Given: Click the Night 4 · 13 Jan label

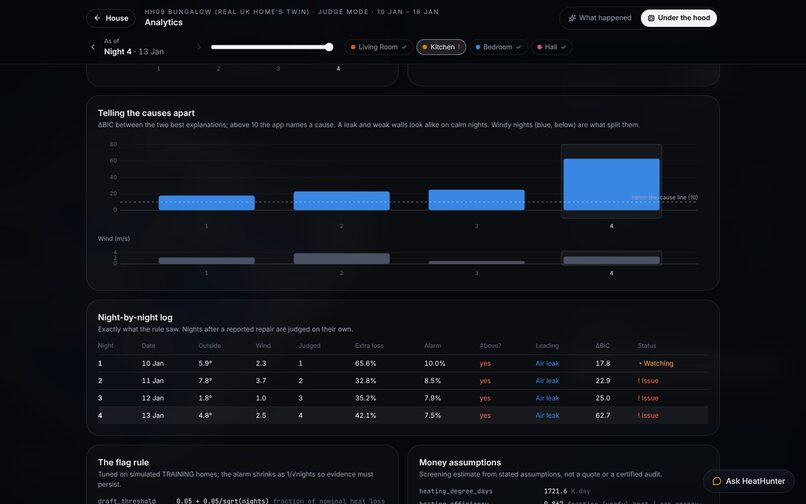Looking at the screenshot, I should pyautogui.click(x=134, y=51).
